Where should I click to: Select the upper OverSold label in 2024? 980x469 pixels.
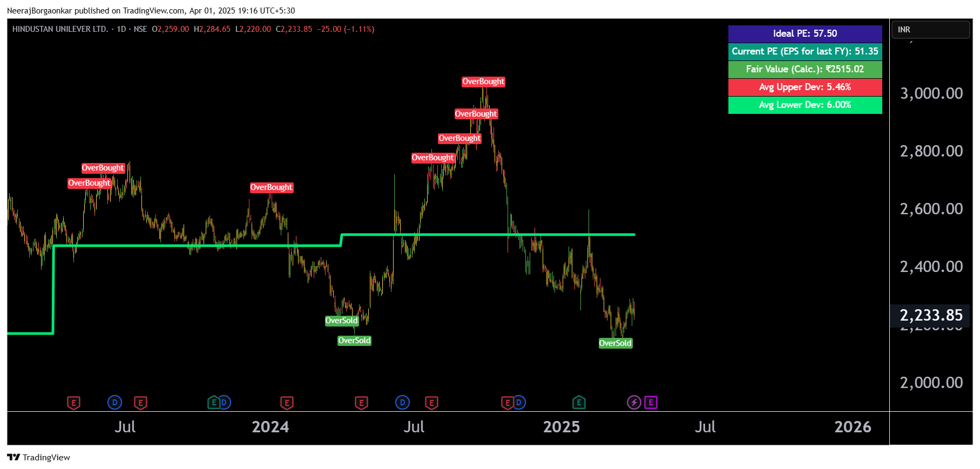(341, 321)
